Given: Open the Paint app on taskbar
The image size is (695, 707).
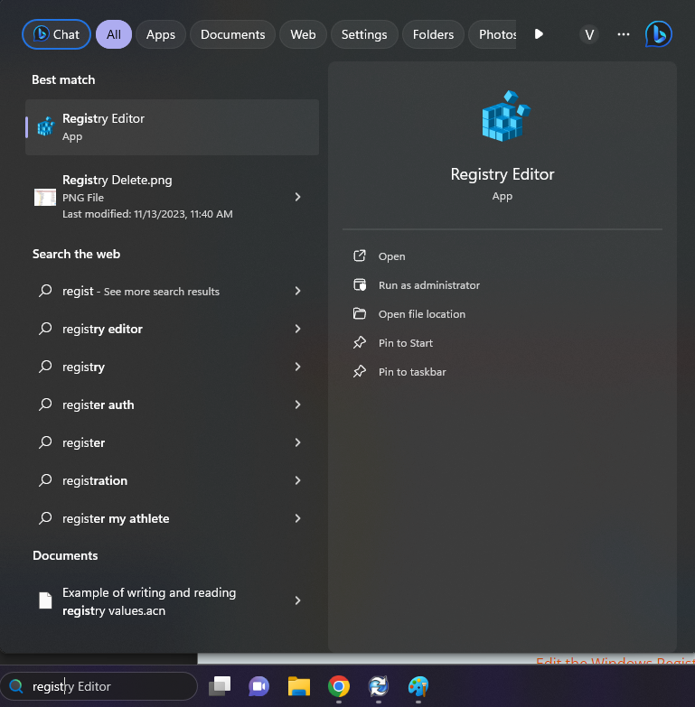Looking at the screenshot, I should point(418,686).
